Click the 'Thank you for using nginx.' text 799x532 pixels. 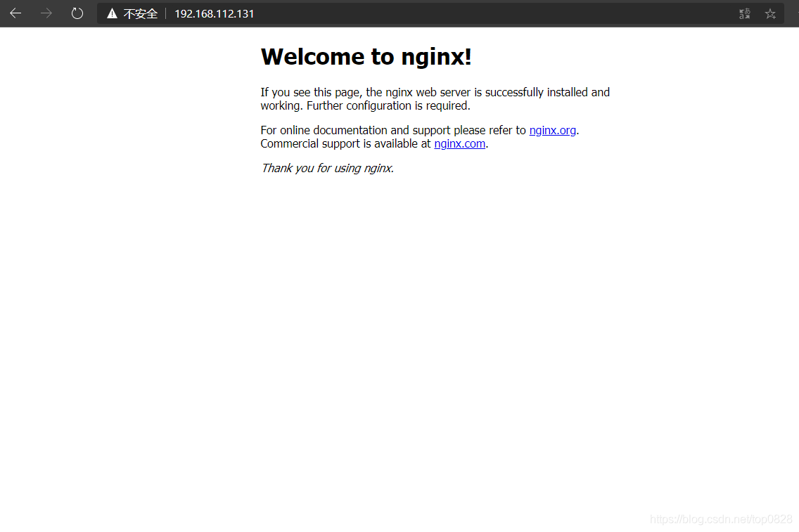click(327, 169)
